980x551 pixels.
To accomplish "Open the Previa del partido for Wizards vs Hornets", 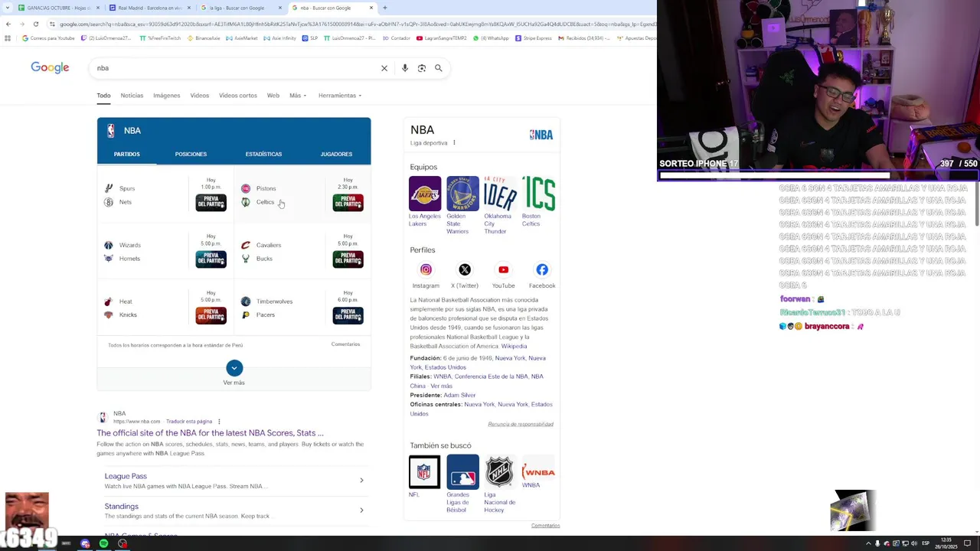I will click(211, 259).
